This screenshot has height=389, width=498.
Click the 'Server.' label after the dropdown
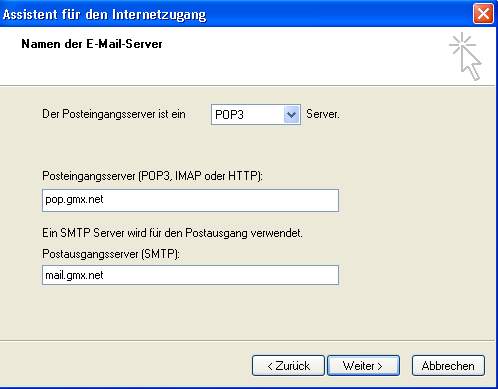(323, 114)
